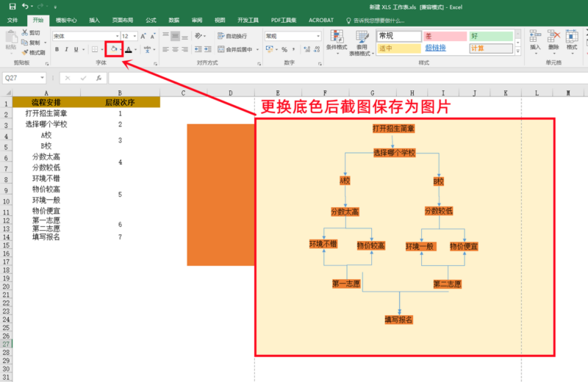Click the Undo arrow icon
The width and height of the screenshot is (588, 382).
(x=25, y=7)
